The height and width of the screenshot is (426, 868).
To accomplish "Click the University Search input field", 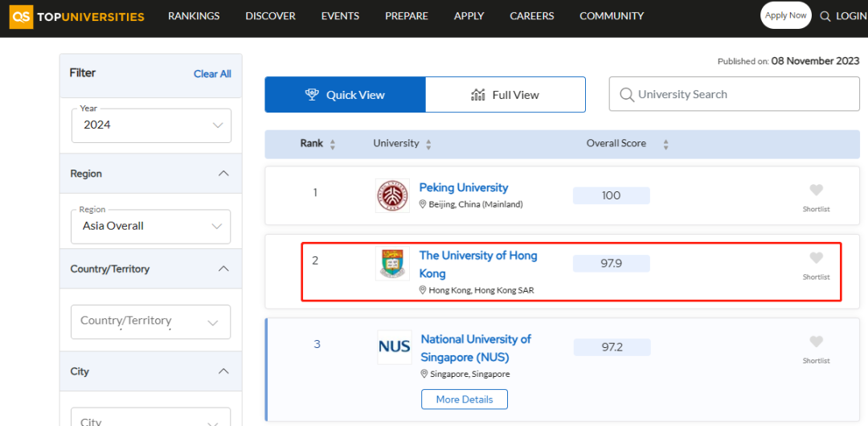I will click(x=734, y=94).
